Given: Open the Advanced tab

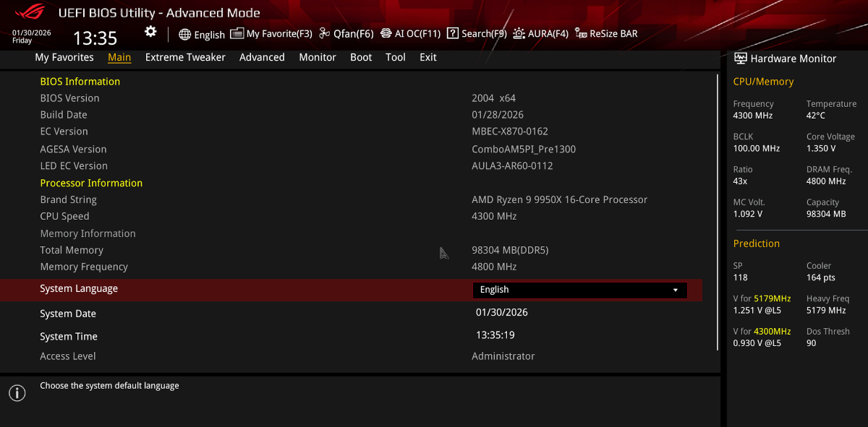Looking at the screenshot, I should coord(262,57).
